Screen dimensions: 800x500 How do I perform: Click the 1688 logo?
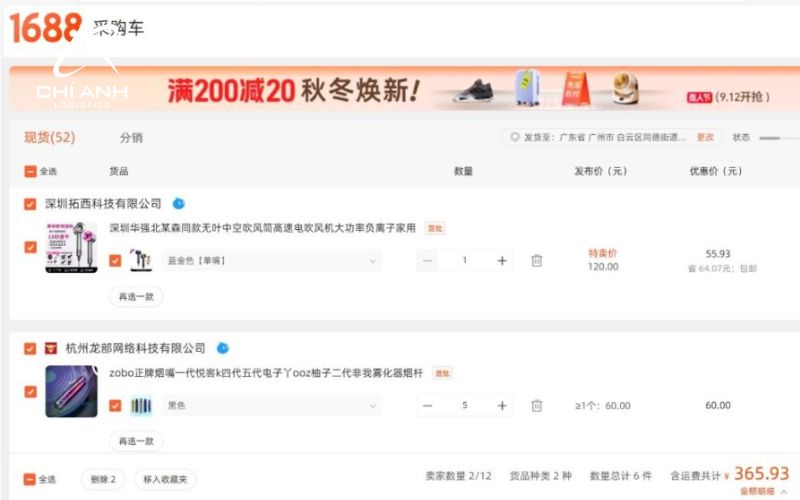click(x=45, y=28)
